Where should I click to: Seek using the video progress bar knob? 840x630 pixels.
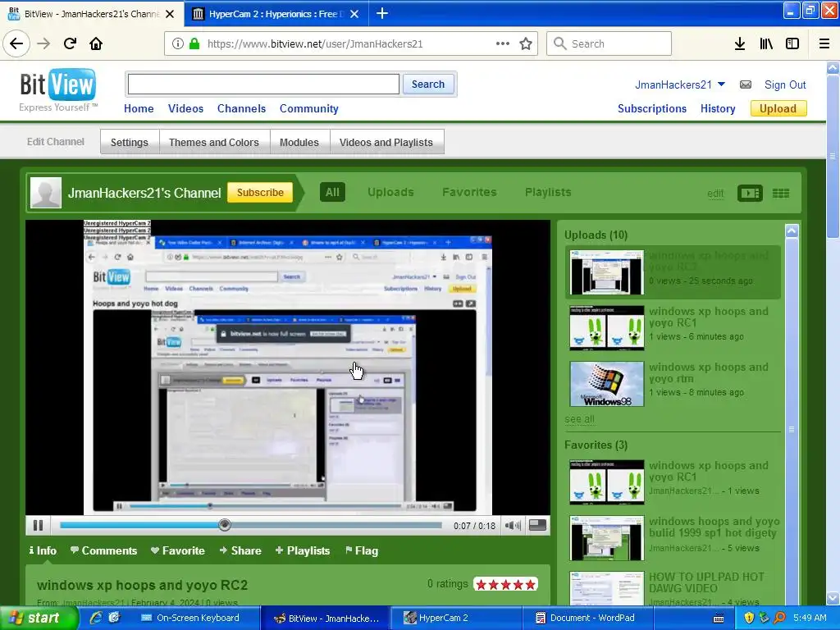click(x=225, y=526)
